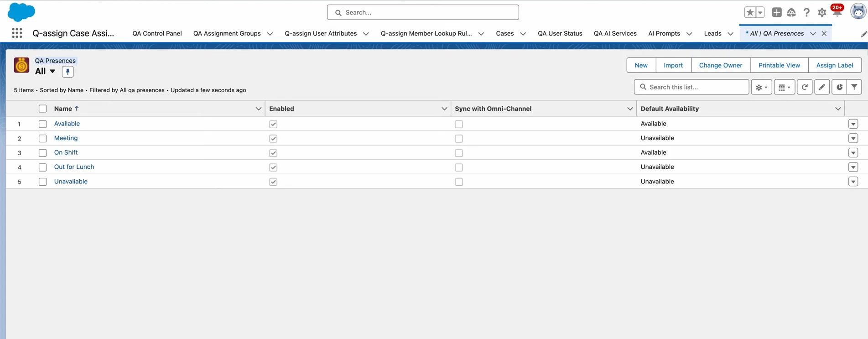Open the QA Control Panel tab
Image resolution: width=868 pixels, height=339 pixels.
(x=157, y=33)
